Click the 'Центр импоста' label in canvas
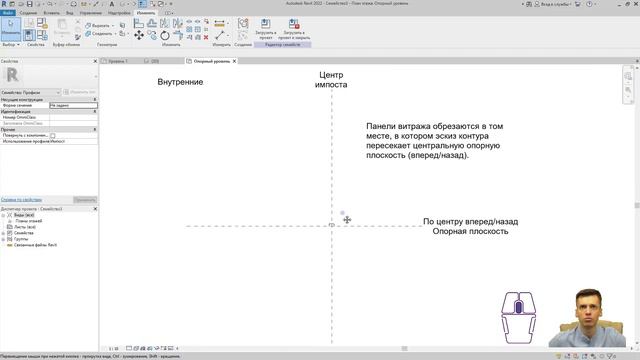Image resolution: width=640 pixels, height=360 pixels. pyautogui.click(x=331, y=80)
